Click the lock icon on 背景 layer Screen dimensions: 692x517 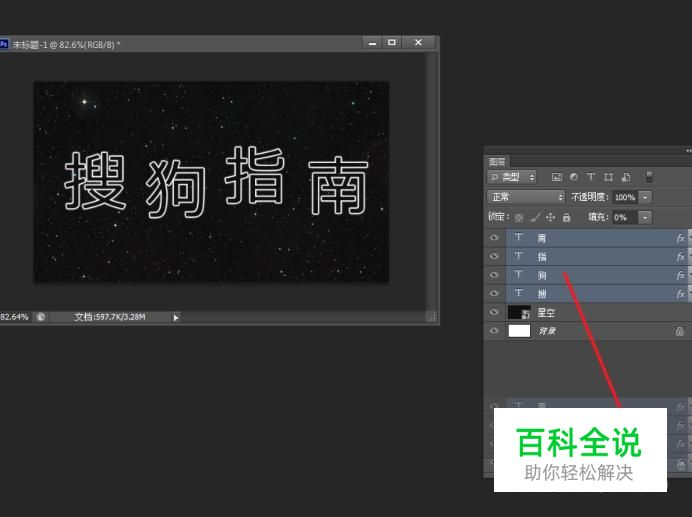tap(680, 331)
